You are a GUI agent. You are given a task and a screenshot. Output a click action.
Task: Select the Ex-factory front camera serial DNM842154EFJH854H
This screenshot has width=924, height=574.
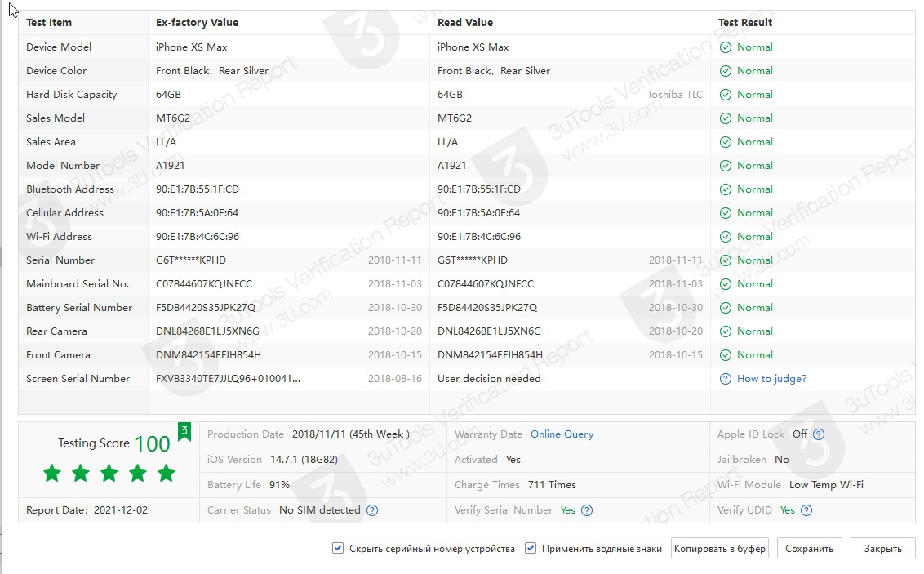tap(209, 355)
